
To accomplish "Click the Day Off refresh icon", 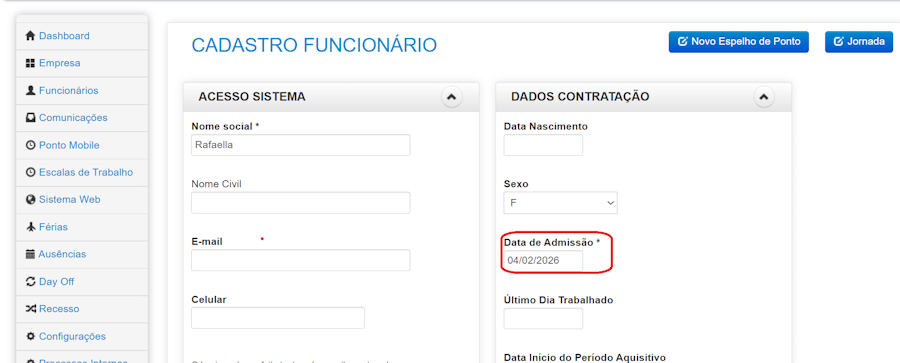I will (x=31, y=282).
